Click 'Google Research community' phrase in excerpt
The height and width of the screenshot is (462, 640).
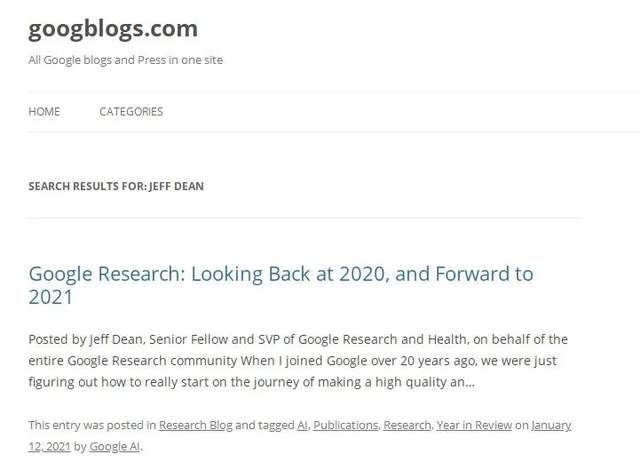coord(152,361)
